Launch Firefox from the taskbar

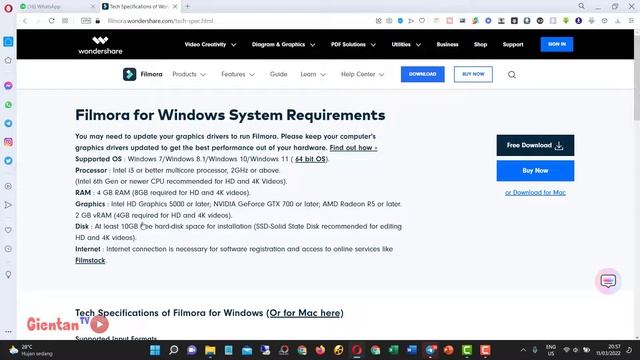(320, 350)
